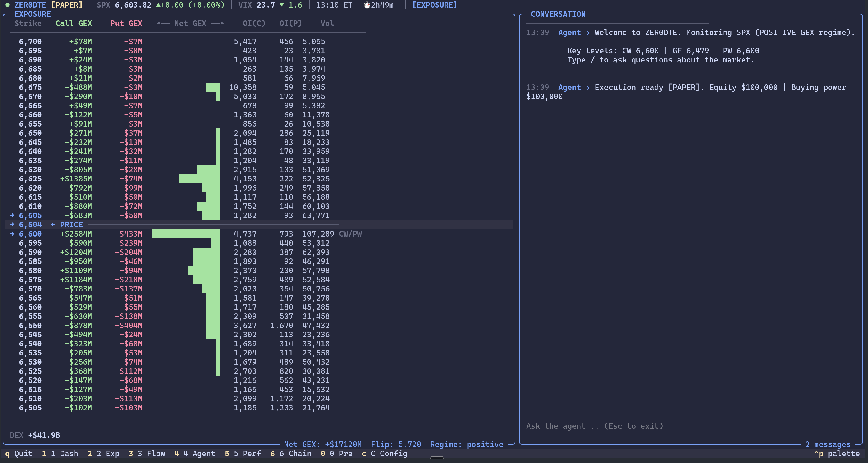Switch to the Agent view
This screenshot has height=463, width=868.
(195, 454)
